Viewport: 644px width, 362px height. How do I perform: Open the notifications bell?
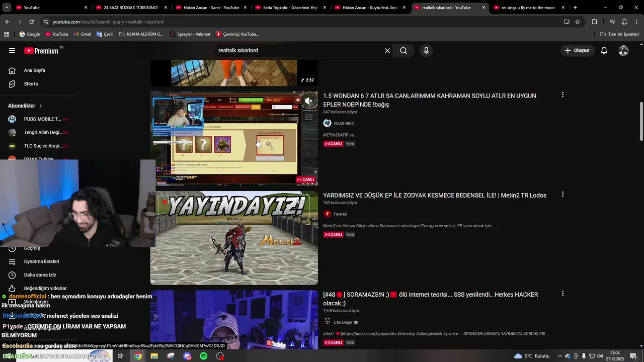[x=604, y=51]
